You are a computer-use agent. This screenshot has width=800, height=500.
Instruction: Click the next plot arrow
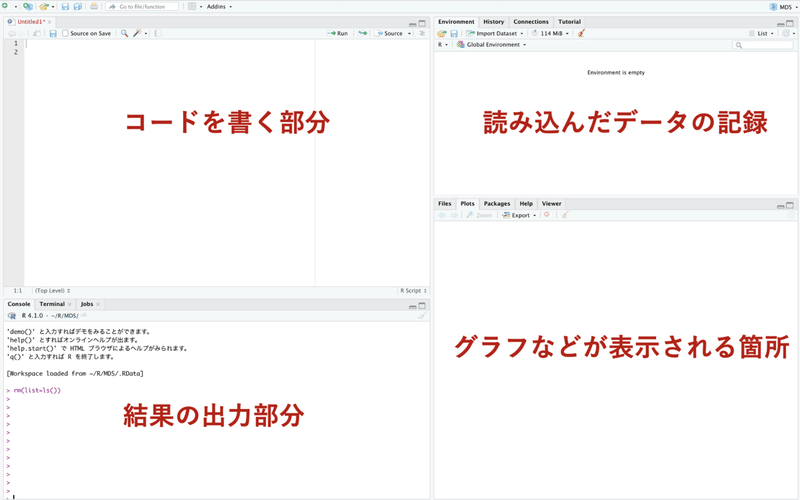coord(454,215)
